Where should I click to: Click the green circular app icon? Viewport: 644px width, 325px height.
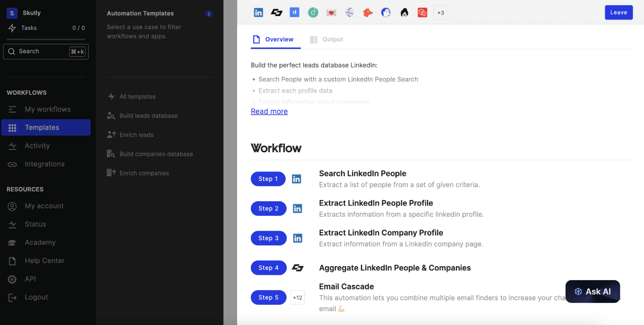(x=313, y=12)
